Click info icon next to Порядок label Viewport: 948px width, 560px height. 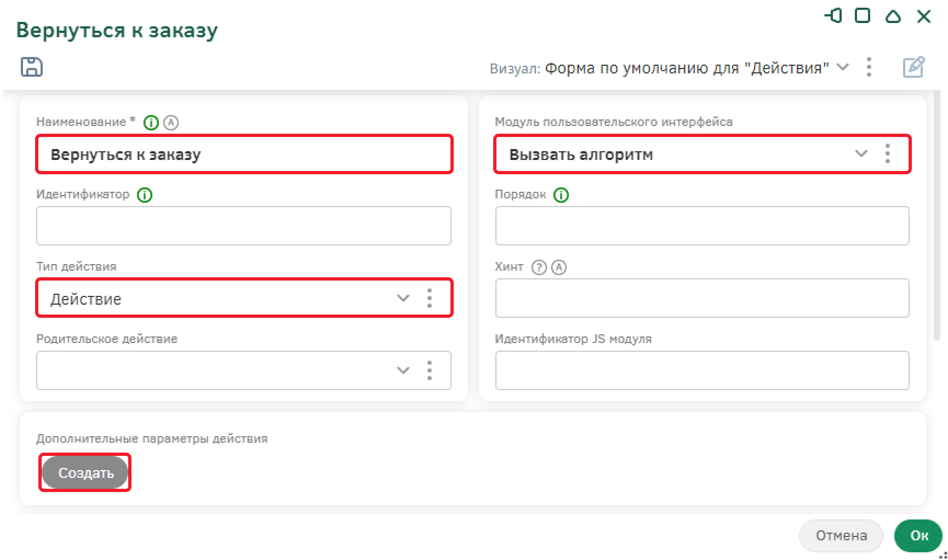tap(561, 195)
